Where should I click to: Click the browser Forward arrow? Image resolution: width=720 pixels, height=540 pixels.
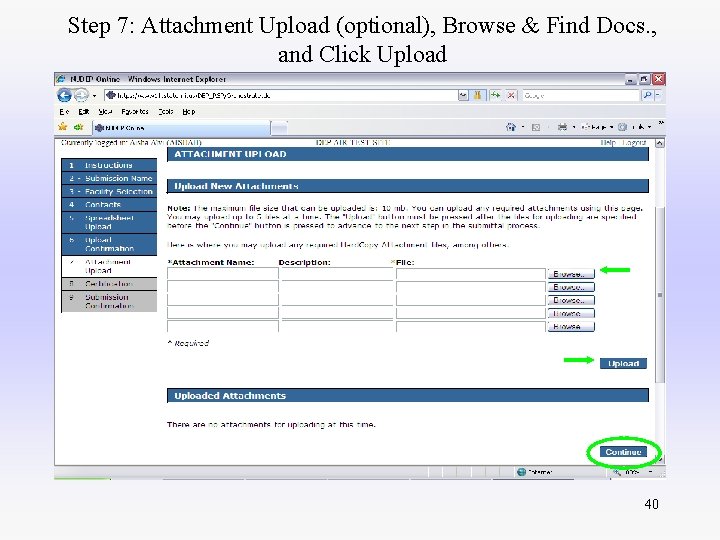tap(81, 95)
